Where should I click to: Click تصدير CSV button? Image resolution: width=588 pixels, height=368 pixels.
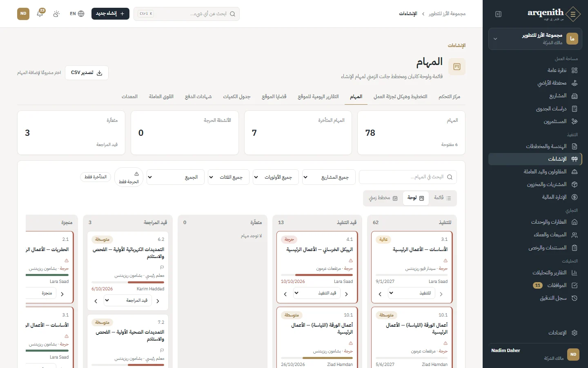point(87,72)
